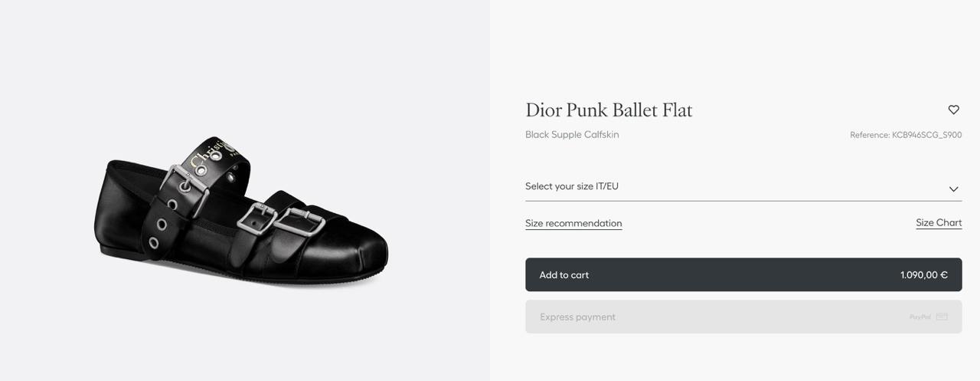Screen dimensions: 980x381
Task: View the Size Chart
Action: [939, 222]
